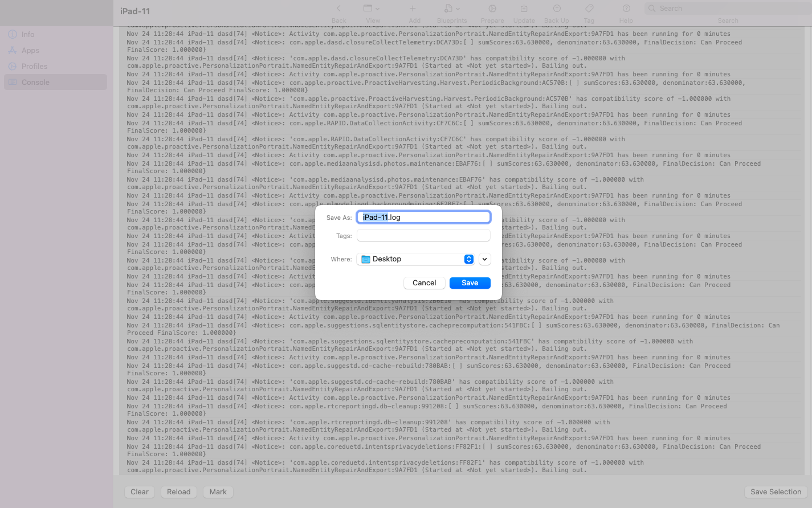Click the Save As filename field
This screenshot has height=508, width=812.
(423, 217)
